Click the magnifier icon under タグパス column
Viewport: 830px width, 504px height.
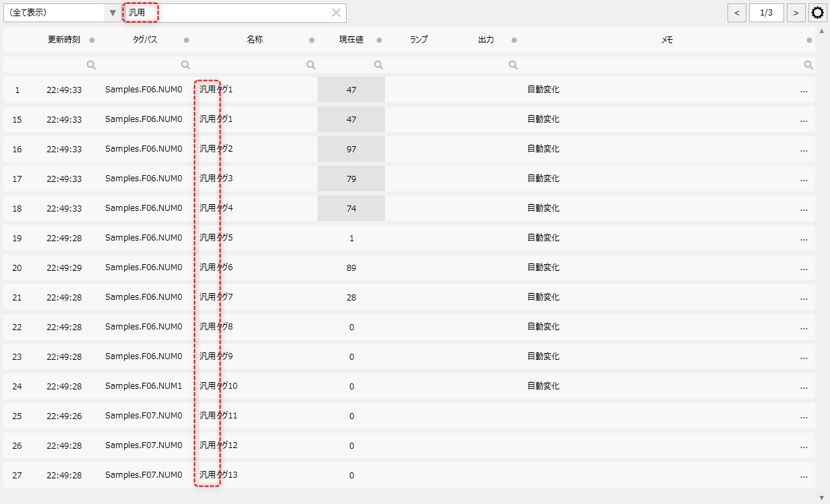(x=185, y=64)
